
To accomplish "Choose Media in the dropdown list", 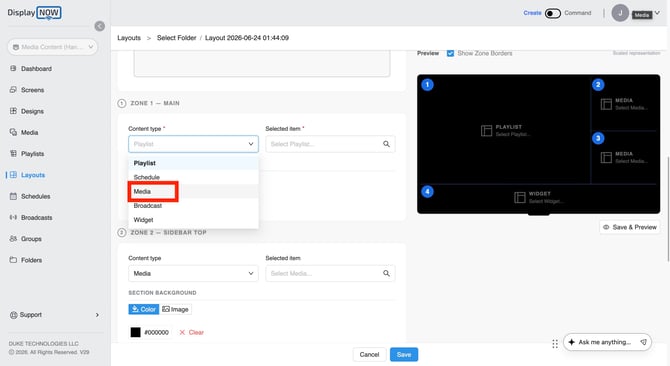I will (x=194, y=191).
